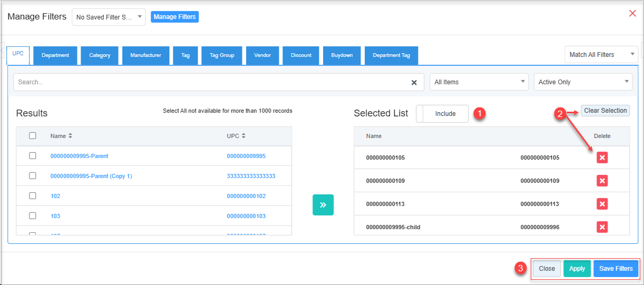
Task: Open the Tag Group tab
Action: (x=222, y=55)
